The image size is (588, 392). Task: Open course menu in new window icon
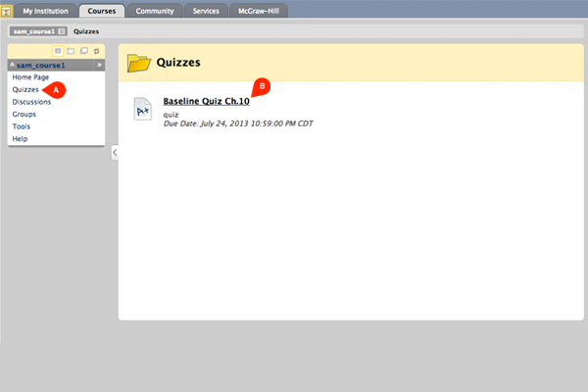tap(83, 50)
